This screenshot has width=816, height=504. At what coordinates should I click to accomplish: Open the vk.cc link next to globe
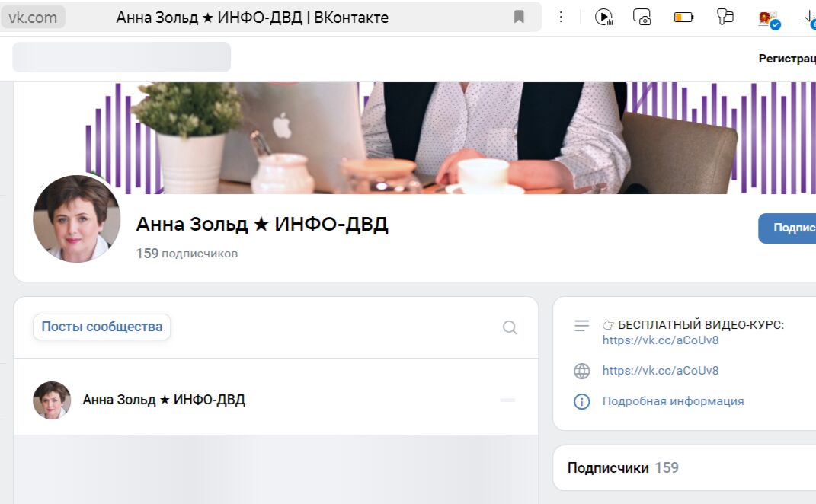(661, 371)
